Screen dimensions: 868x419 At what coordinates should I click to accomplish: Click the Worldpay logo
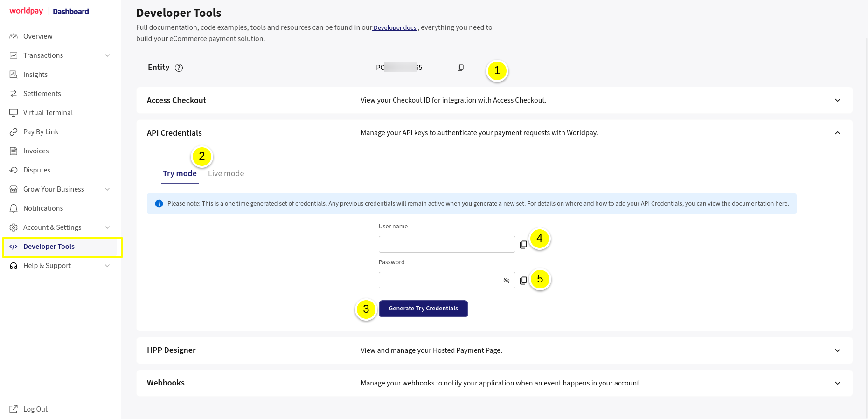click(26, 11)
